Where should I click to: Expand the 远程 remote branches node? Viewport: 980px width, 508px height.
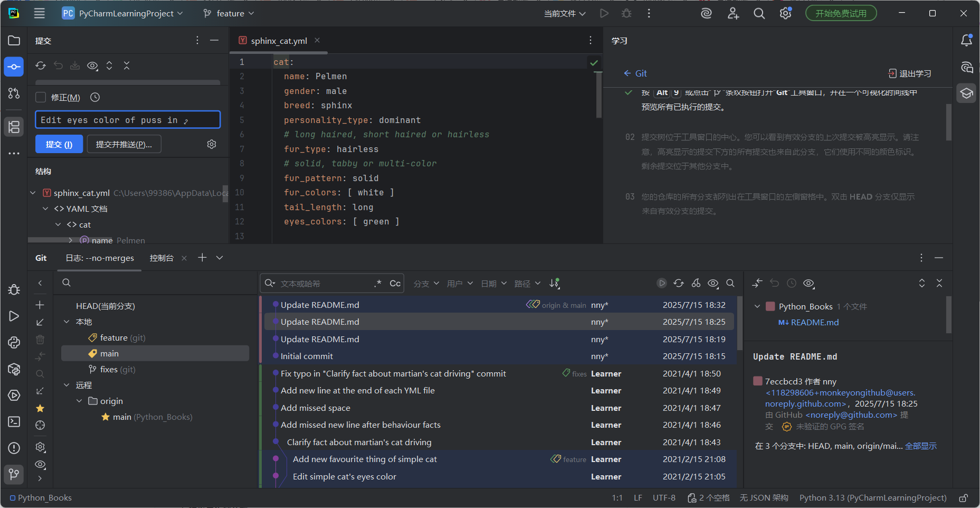click(67, 385)
